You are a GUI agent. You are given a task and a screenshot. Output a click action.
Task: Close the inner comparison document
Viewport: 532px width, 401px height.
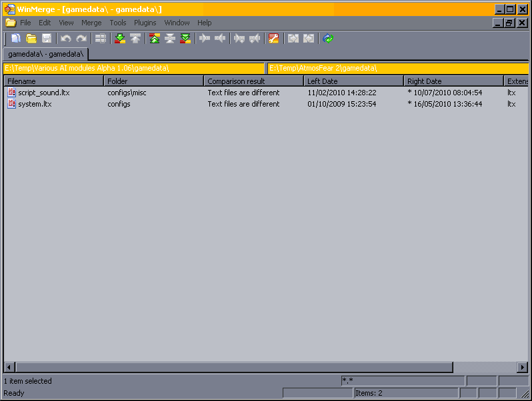point(522,23)
